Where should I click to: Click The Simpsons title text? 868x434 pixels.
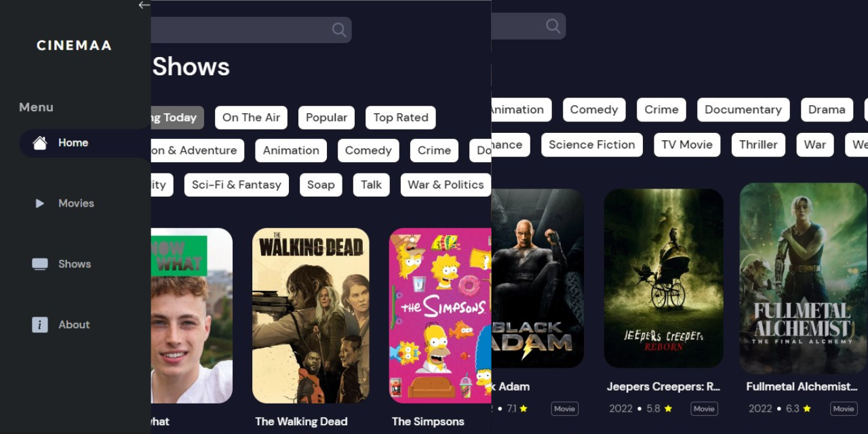[428, 422]
